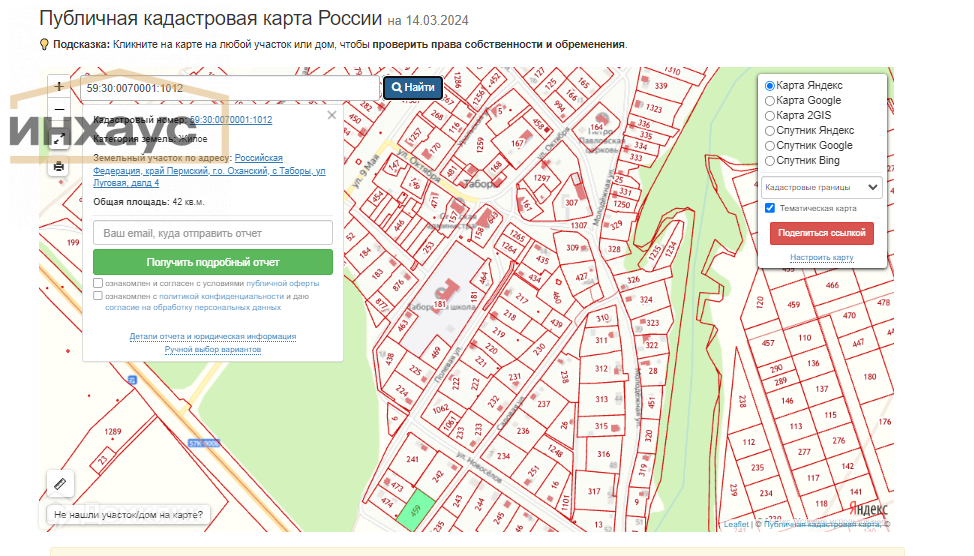Click Поделиться ссылкой button
Screen dimensions: 974x556
(822, 233)
